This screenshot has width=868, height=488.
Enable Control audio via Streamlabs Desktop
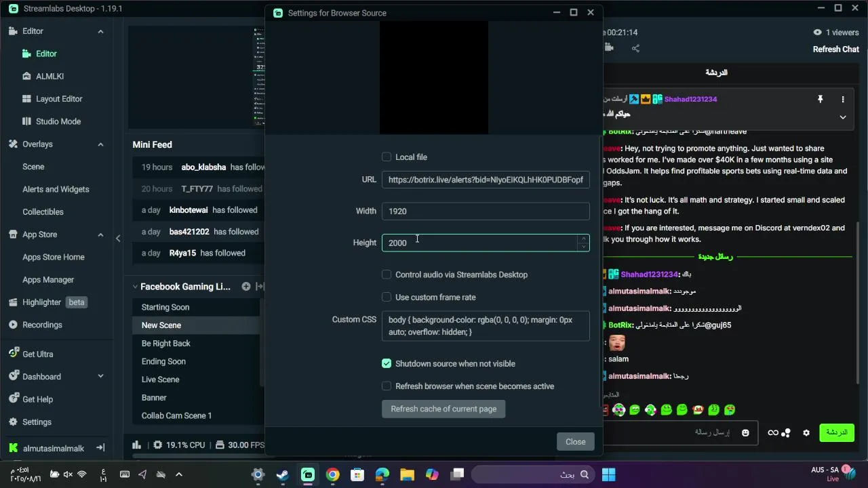point(387,274)
